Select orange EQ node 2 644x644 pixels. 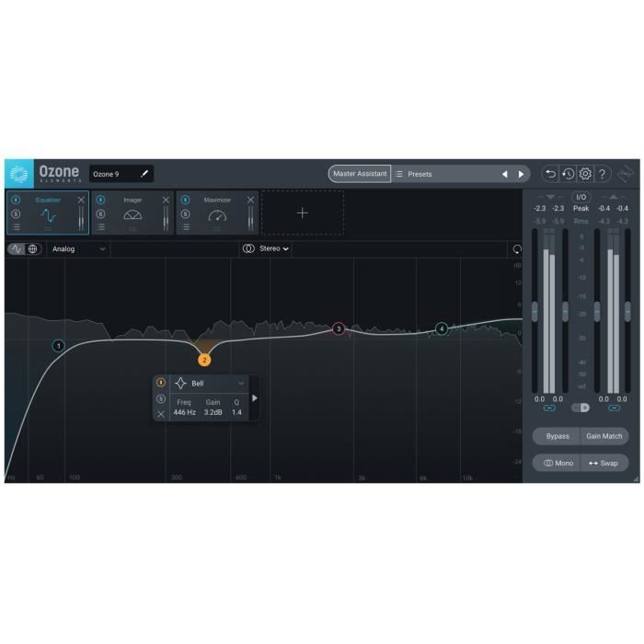pyautogui.click(x=204, y=360)
